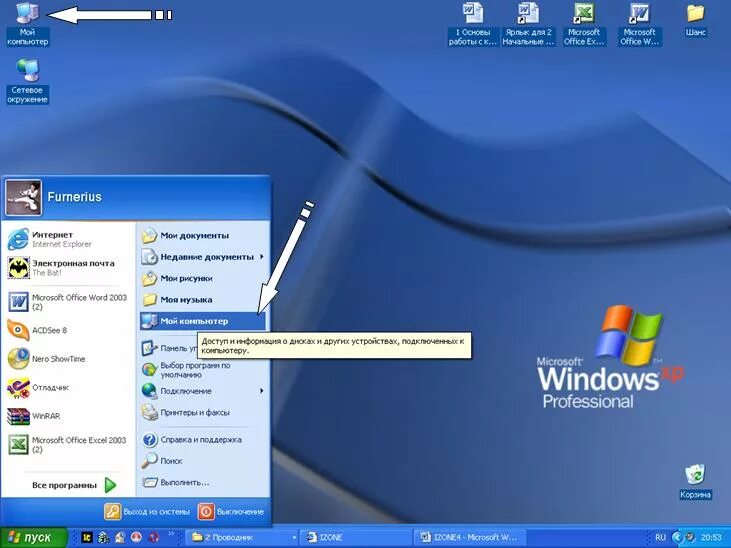This screenshot has height=548, width=731.
Task: Open Мои рисунки in Start menu
Action: tap(203, 278)
